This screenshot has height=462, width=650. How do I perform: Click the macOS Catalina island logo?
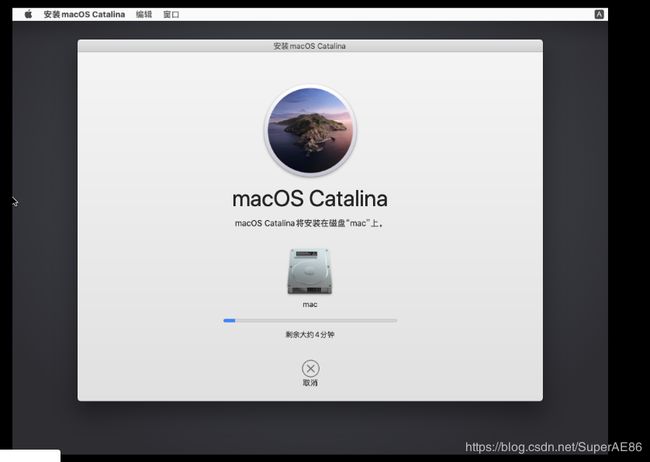pos(310,130)
